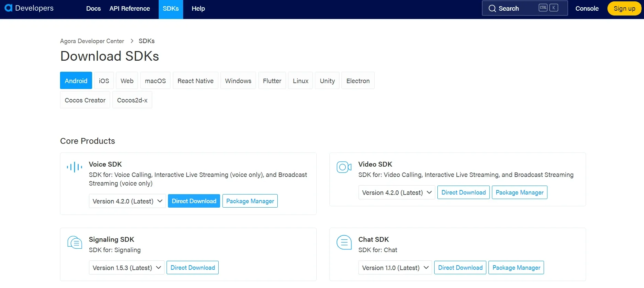Click the K shortcut key badge
The height and width of the screenshot is (288, 644).
coord(554,8)
